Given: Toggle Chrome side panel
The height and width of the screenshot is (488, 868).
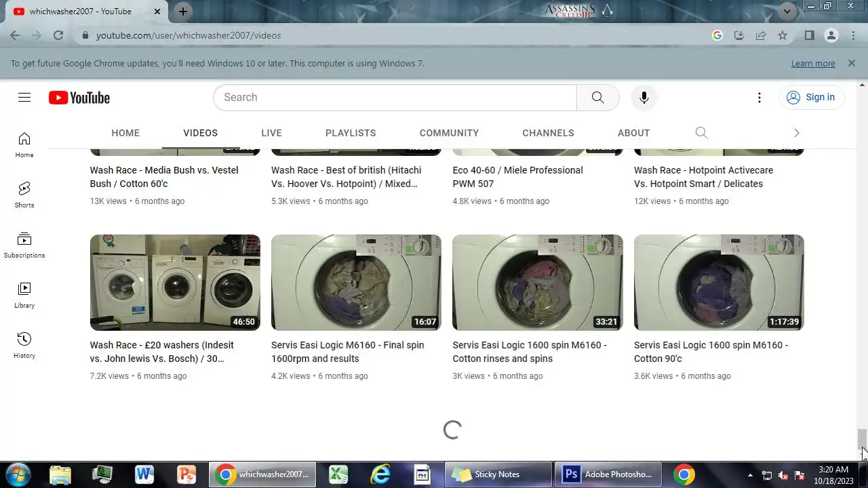Looking at the screenshot, I should click(x=809, y=35).
